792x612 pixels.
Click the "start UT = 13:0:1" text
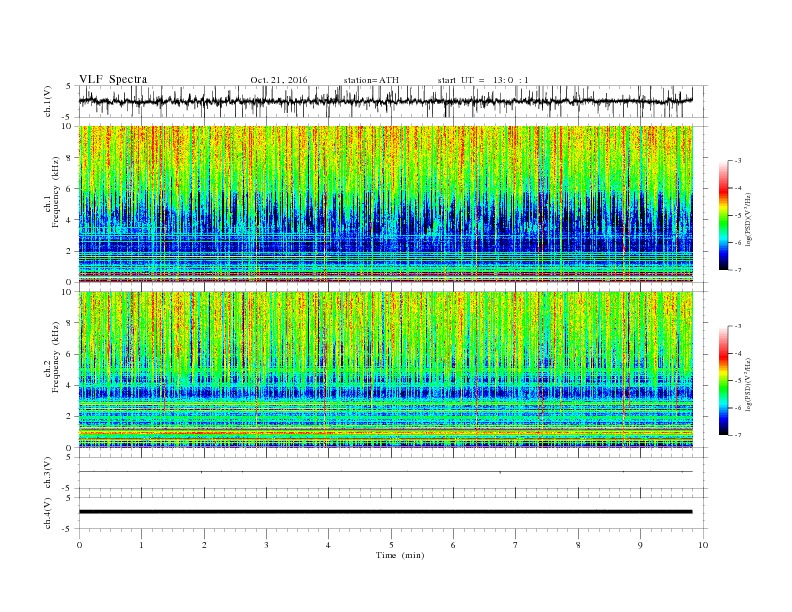(x=483, y=80)
